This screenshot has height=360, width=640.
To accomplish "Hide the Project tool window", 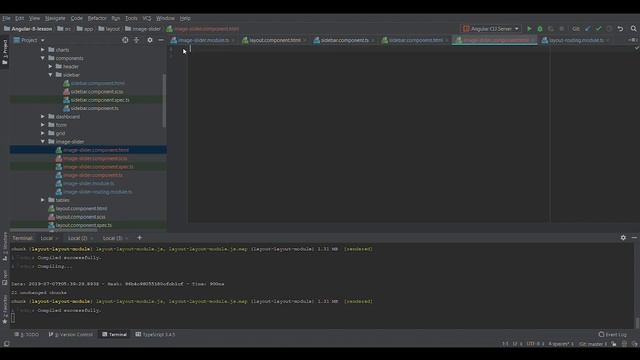I will [161, 40].
